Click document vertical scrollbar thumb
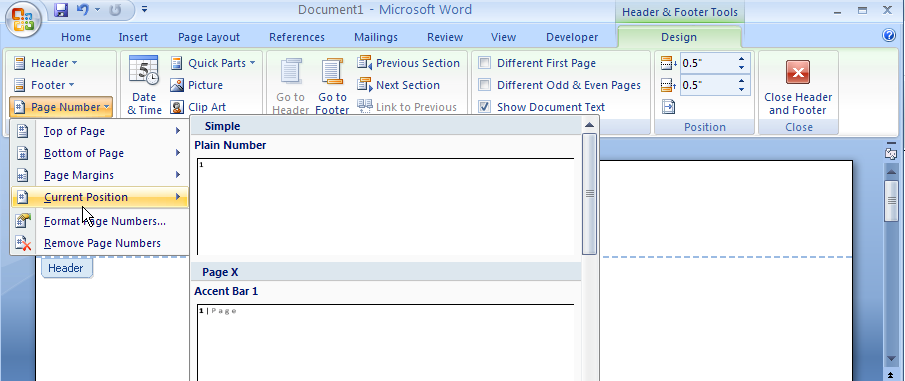 pos(892,200)
